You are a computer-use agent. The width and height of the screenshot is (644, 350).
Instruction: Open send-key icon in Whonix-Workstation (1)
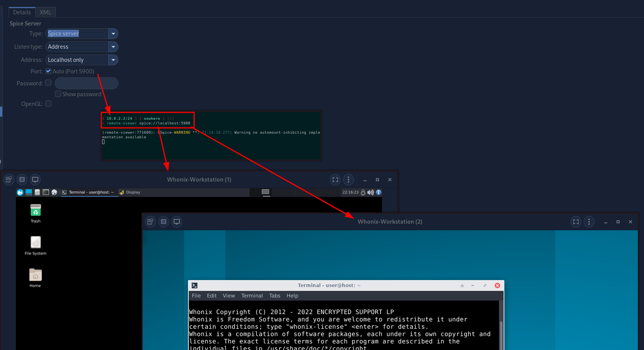[9, 179]
